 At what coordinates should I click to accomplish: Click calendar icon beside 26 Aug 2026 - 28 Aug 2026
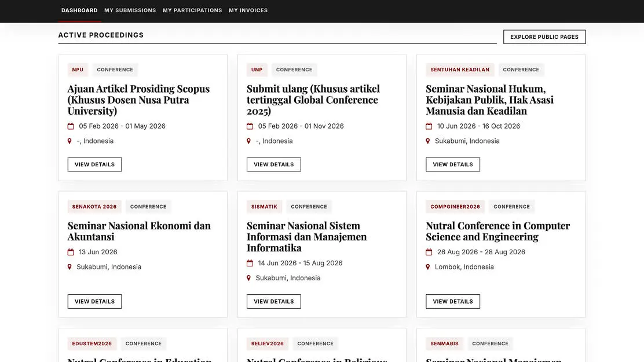point(429,252)
